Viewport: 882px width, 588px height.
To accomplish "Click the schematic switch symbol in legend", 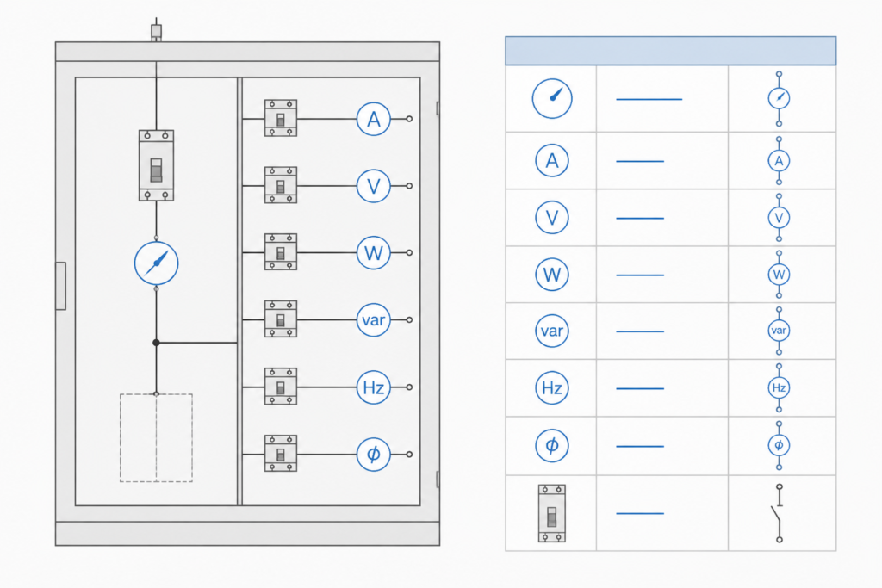I will click(x=778, y=513).
